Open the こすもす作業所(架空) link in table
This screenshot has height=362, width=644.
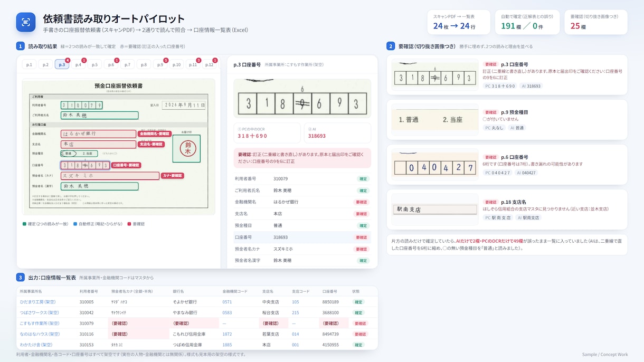point(40,323)
